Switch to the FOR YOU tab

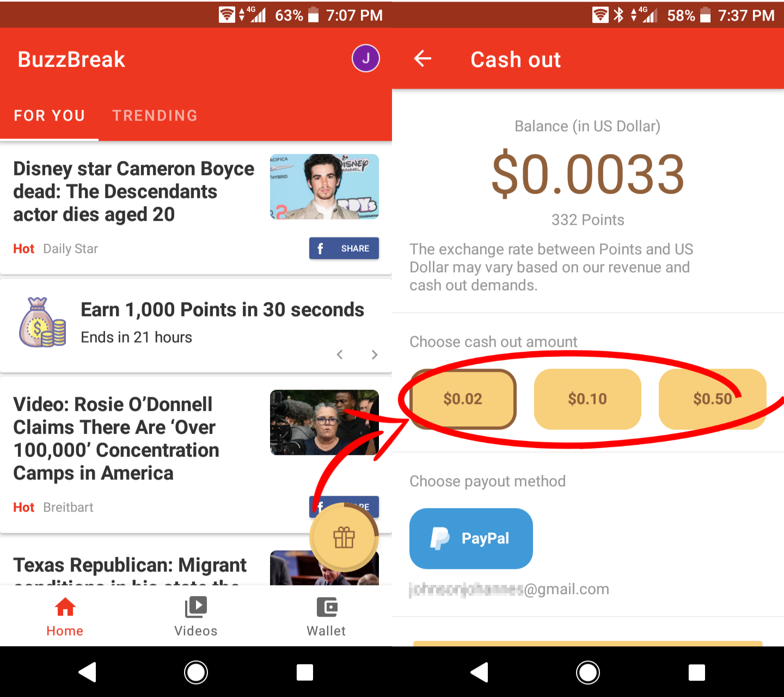[50, 115]
